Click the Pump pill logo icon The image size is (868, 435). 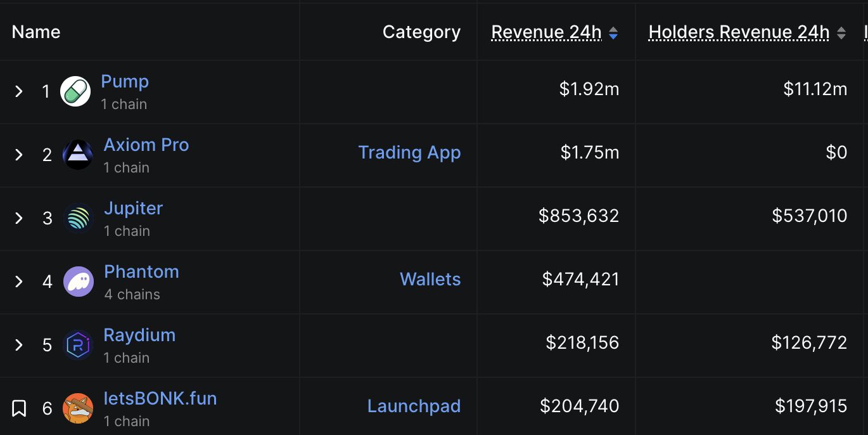point(75,91)
